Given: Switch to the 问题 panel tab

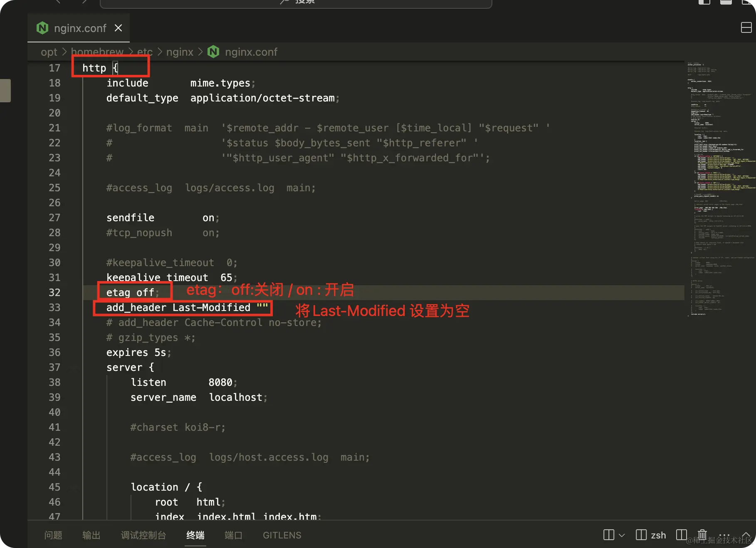Looking at the screenshot, I should click(53, 535).
